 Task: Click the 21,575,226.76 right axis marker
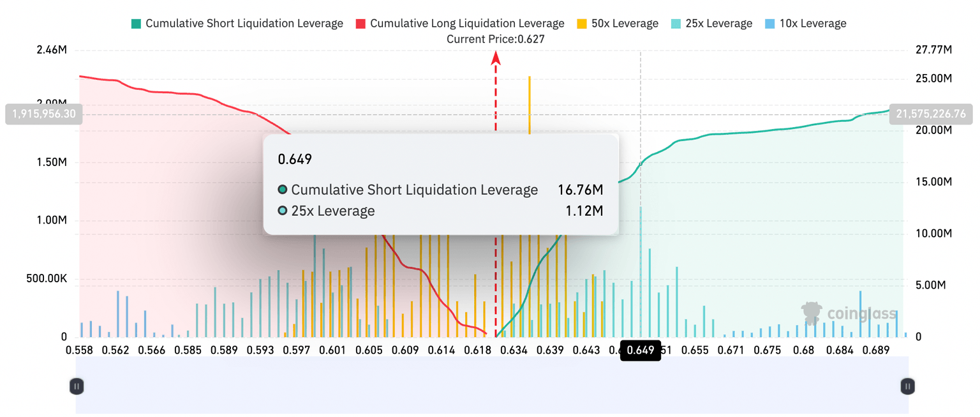tap(931, 114)
